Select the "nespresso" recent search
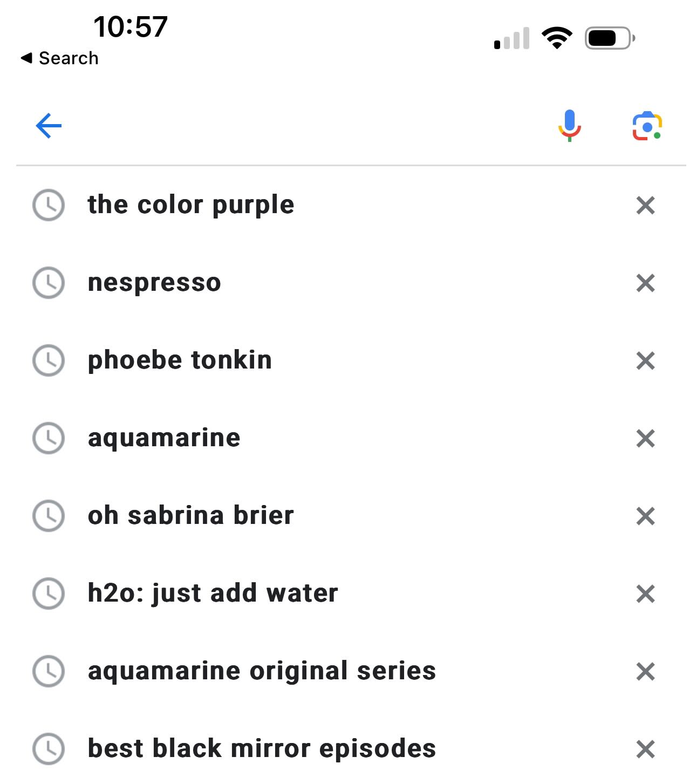 154,283
